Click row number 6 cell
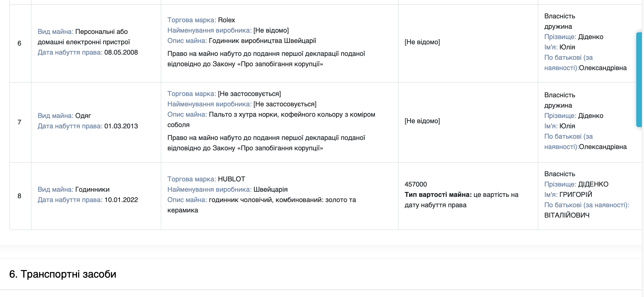Viewport: 644px width, 297px height. (19, 43)
